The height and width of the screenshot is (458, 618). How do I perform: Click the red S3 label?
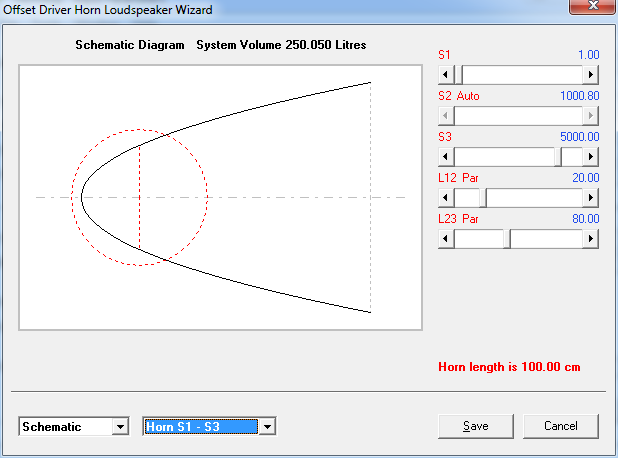(445, 137)
